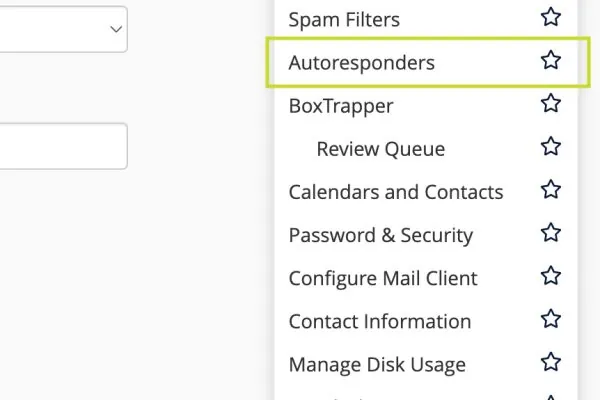Open Contact Information page
600x400 pixels.
pyautogui.click(x=380, y=321)
